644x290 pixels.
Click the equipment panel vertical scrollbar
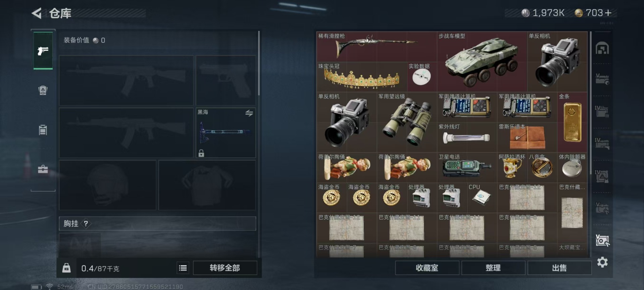click(x=259, y=63)
